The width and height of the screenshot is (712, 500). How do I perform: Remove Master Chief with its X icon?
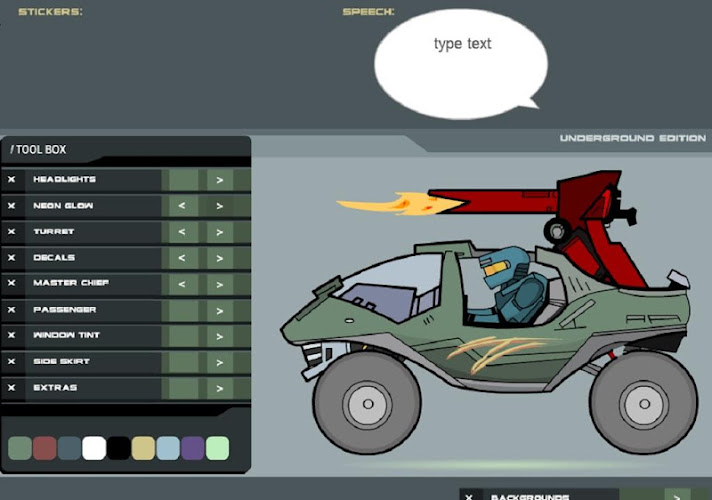(11, 283)
